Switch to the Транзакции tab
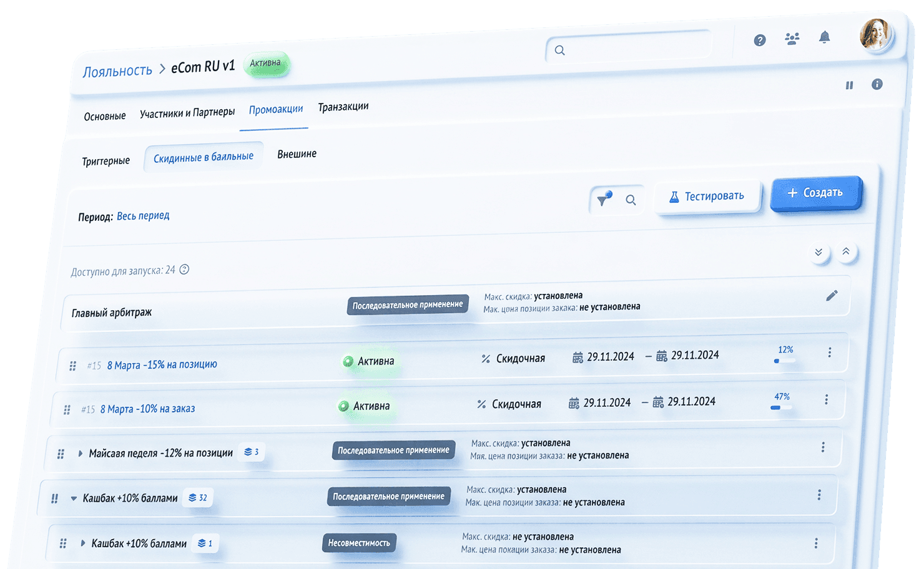Image resolution: width=924 pixels, height=569 pixels. tap(343, 107)
